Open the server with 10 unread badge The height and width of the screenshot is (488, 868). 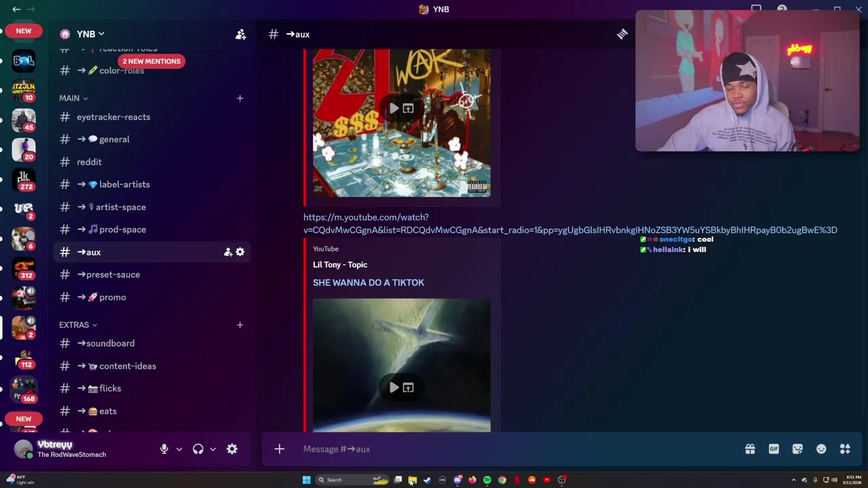[24, 90]
